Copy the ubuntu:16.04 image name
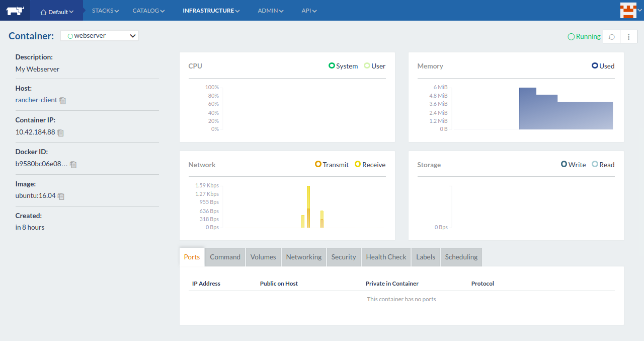 tap(61, 196)
